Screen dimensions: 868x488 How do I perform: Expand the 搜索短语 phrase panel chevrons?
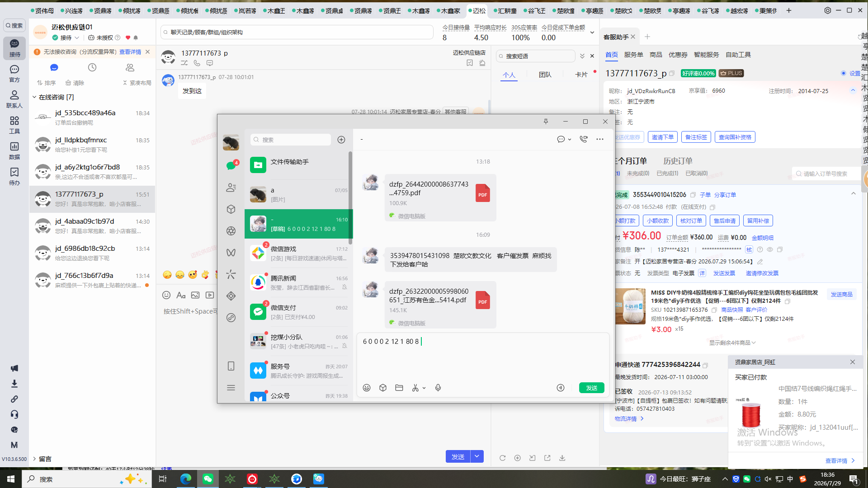[582, 56]
